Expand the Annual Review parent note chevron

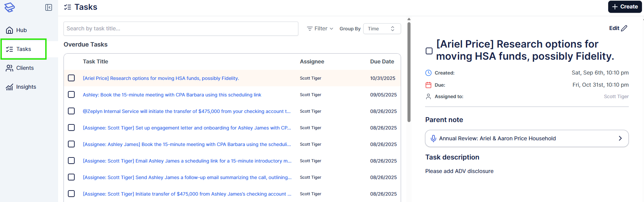tap(620, 139)
